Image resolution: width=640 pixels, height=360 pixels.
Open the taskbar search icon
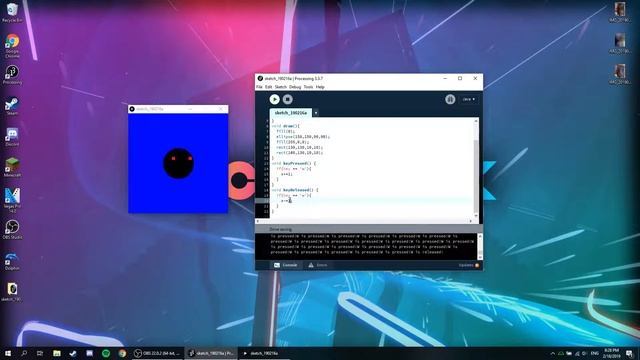tap(24, 353)
